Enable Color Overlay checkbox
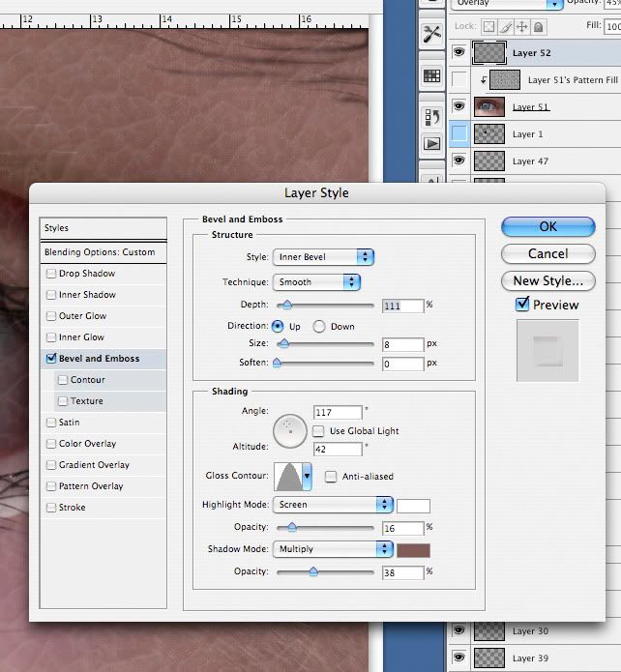This screenshot has width=621, height=672. pos(51,444)
